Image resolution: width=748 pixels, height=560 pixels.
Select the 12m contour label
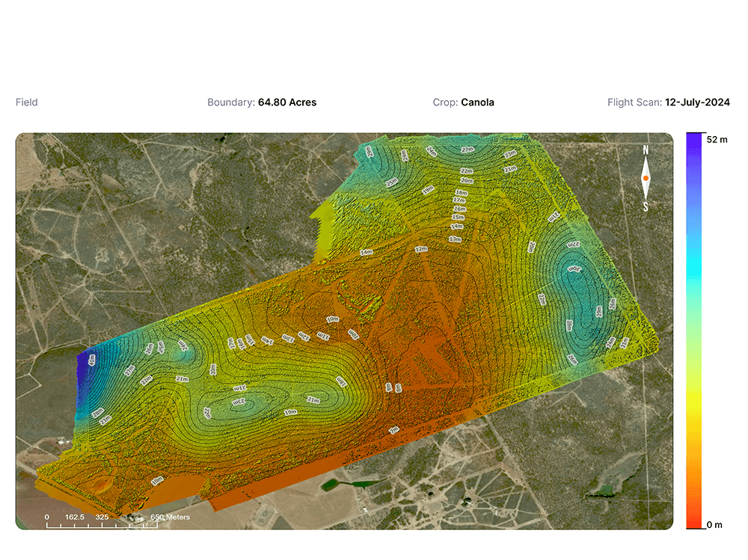(421, 249)
